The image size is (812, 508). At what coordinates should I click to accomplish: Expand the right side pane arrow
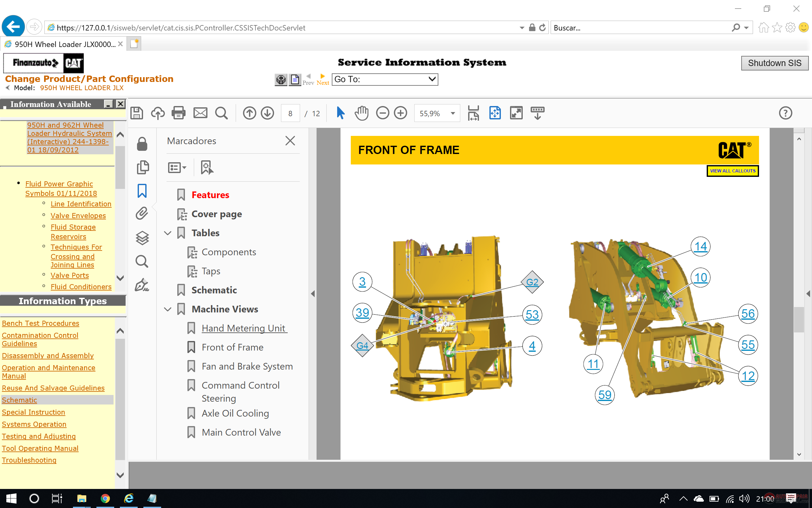pyautogui.click(x=808, y=294)
